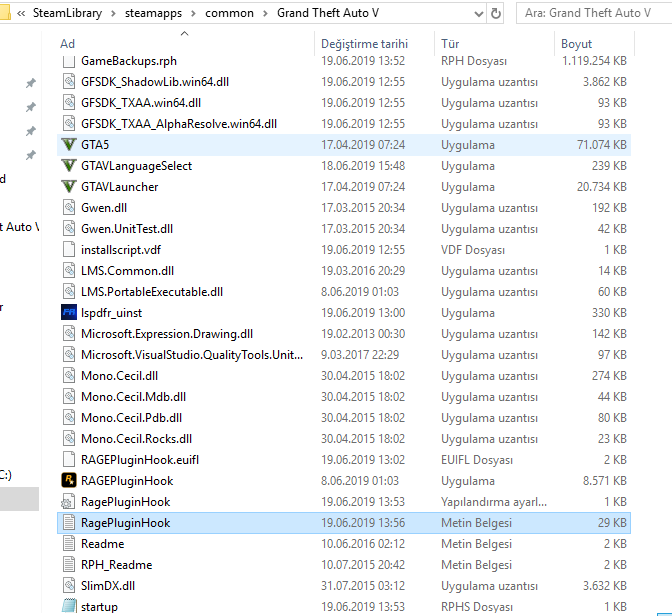
Task: Click 'RPHS Dosyası' type cell
Action: click(x=477, y=607)
